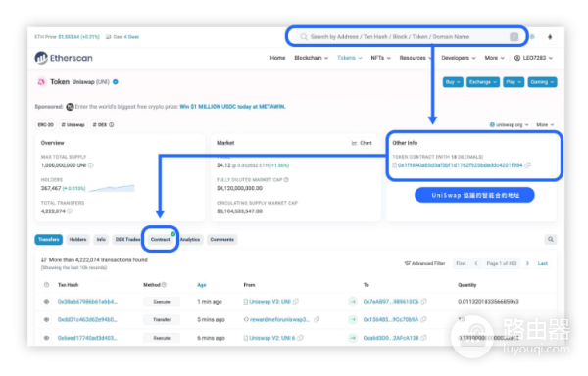Click the Uniswap token logo icon
The width and height of the screenshot is (588, 376).
41,82
